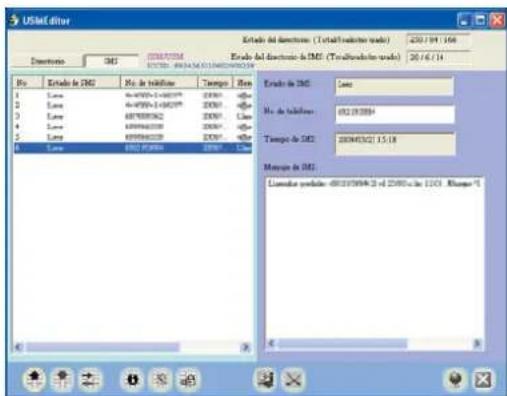Sort by the No. column header
The width and height of the screenshot is (507, 396).
coord(28,83)
